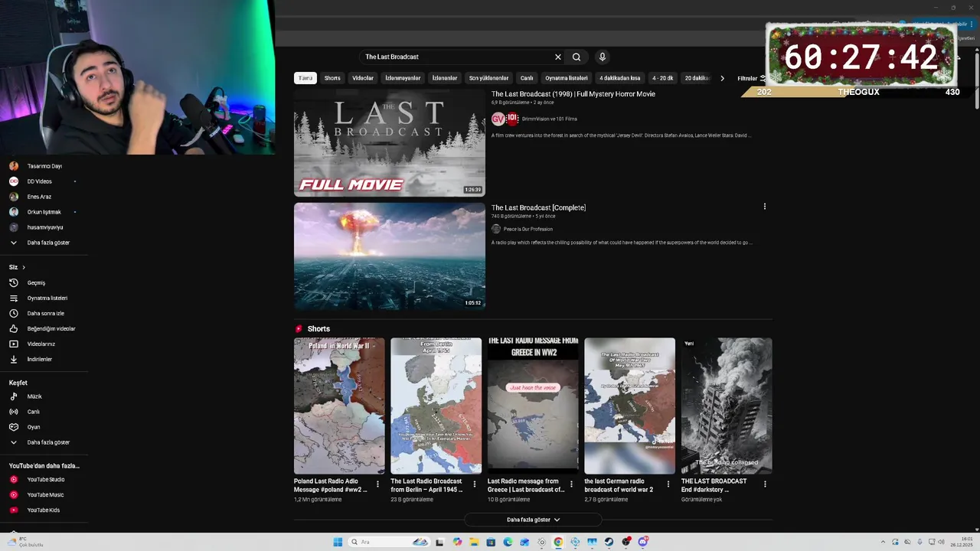The image size is (980, 551).
Task: Show more Shorts with Daha fazla göster
Action: pos(533,520)
